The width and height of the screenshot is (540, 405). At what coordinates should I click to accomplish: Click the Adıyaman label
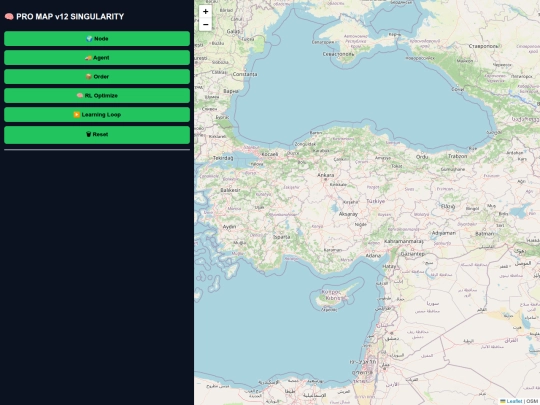[x=444, y=233]
